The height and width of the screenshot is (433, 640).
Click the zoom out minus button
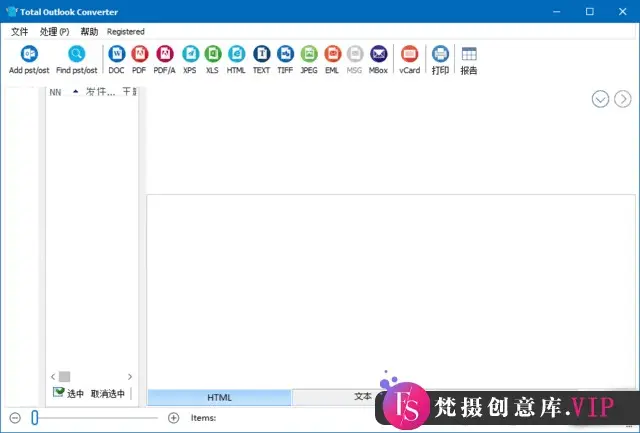[x=15, y=418]
